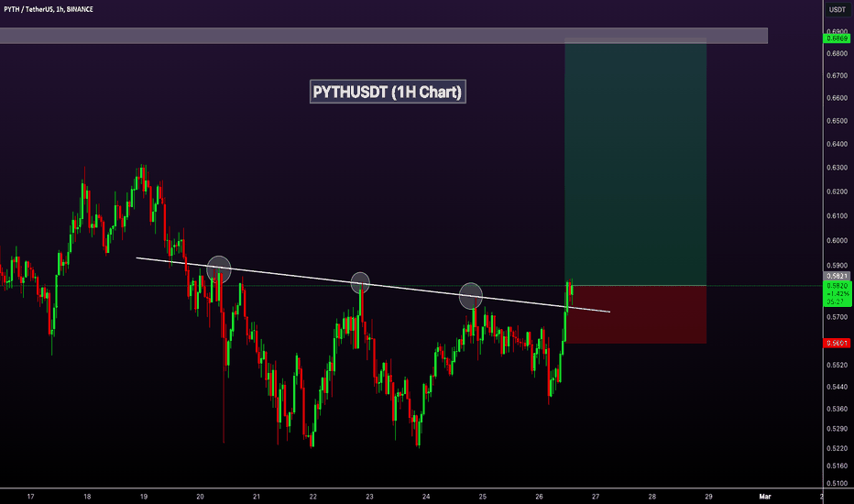
Task: Select the first circle marker near date 20
Action: click(219, 268)
